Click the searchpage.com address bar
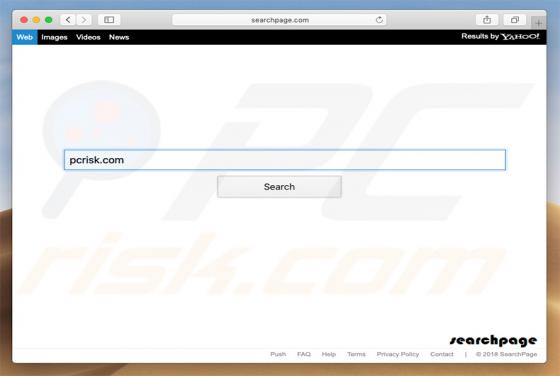Screen dimensions: 560x376 (x=279, y=20)
